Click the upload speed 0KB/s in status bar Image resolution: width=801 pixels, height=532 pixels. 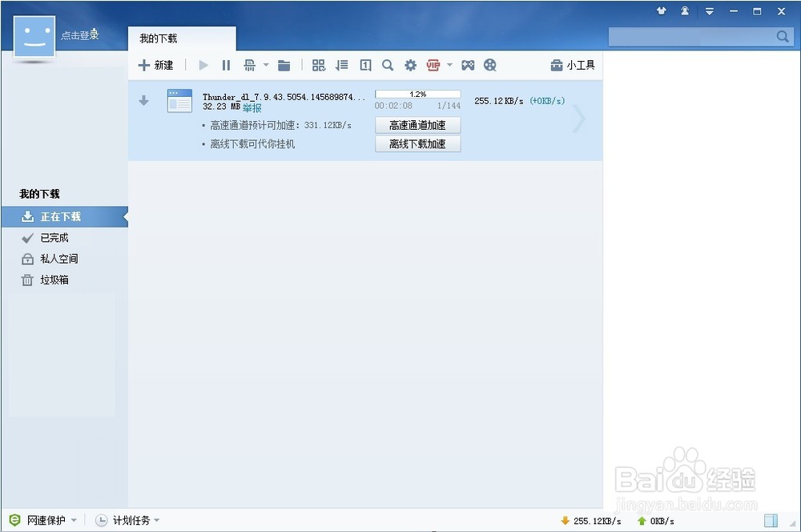[662, 521]
